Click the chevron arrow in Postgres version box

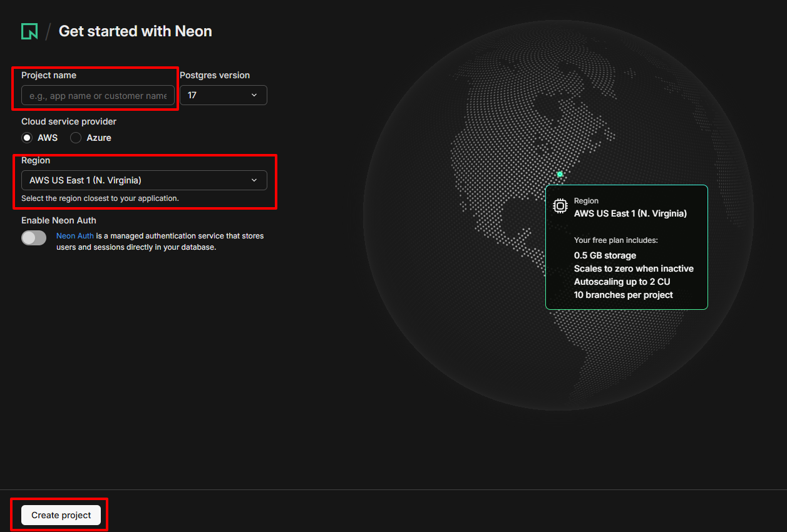254,95
